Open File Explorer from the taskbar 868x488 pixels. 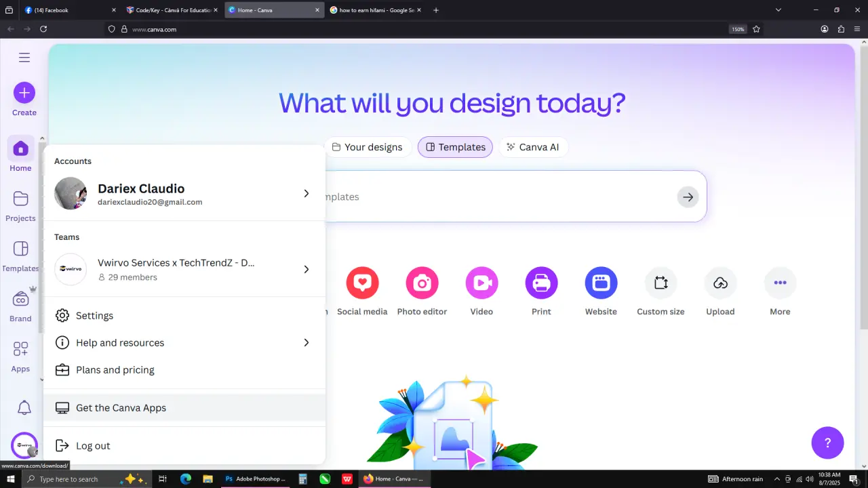(x=208, y=479)
